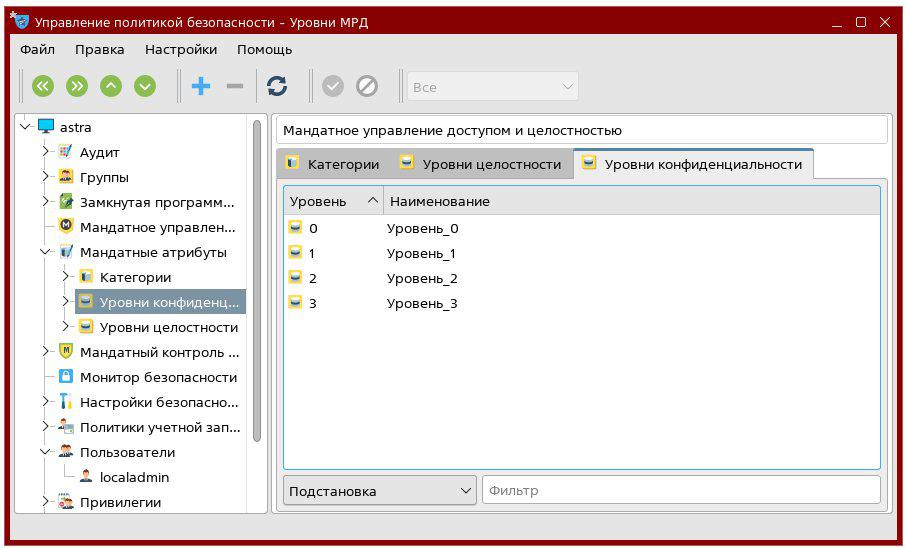Click the tree panel vertical scrollbar
905x548 pixels.
click(257, 280)
